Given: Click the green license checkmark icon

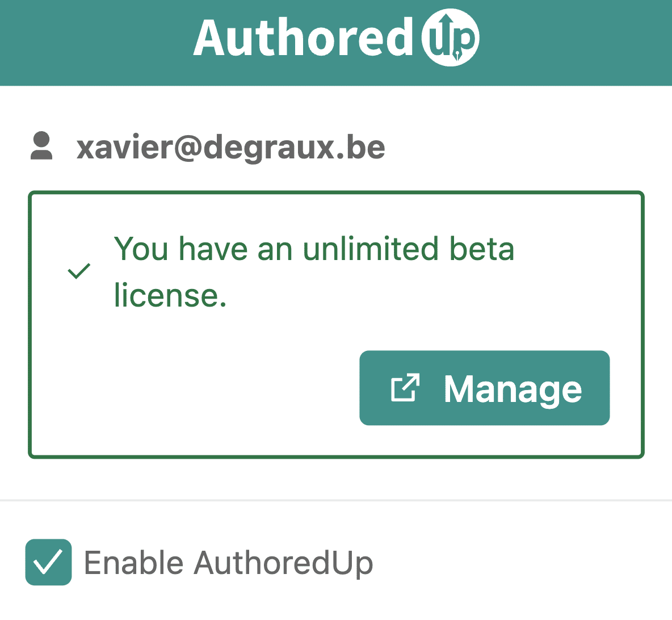Looking at the screenshot, I should [79, 271].
